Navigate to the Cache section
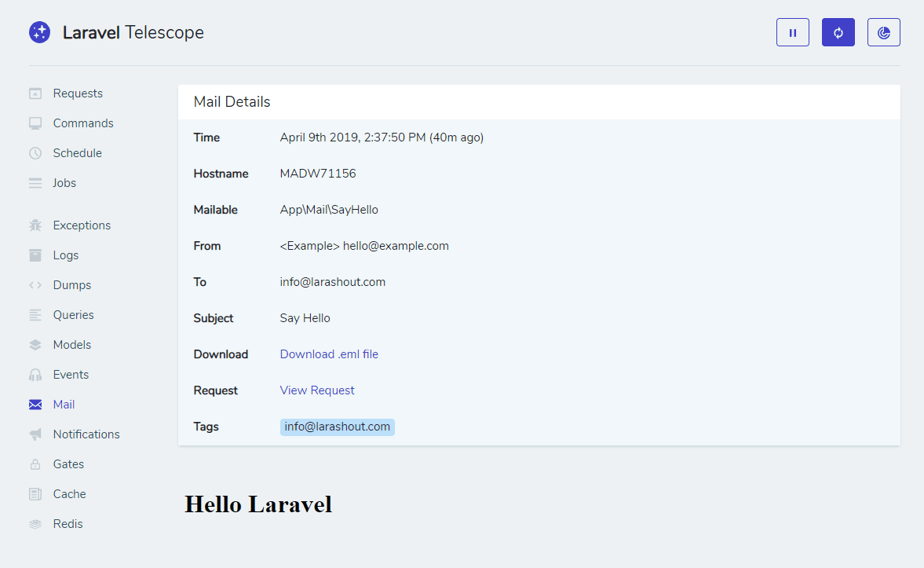This screenshot has width=924, height=568. (x=69, y=493)
